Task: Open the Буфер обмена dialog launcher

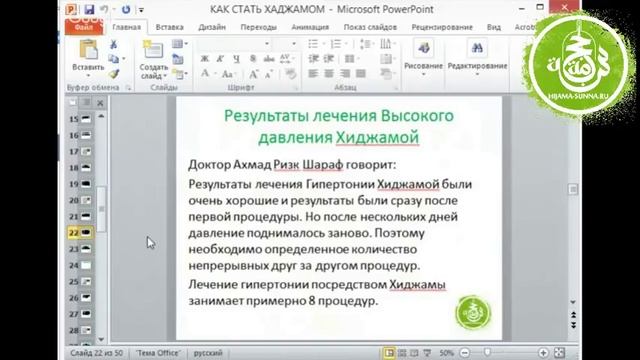Action: tap(129, 88)
